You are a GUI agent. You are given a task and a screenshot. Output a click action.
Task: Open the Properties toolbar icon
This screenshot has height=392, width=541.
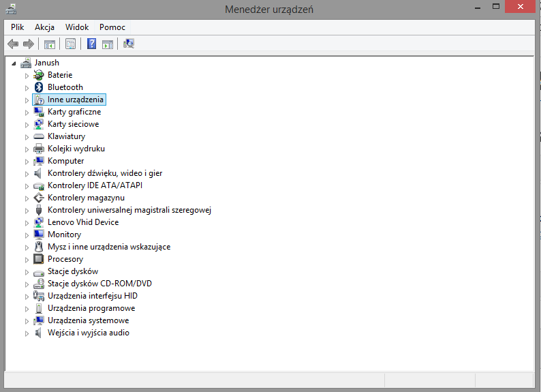pyautogui.click(x=70, y=44)
